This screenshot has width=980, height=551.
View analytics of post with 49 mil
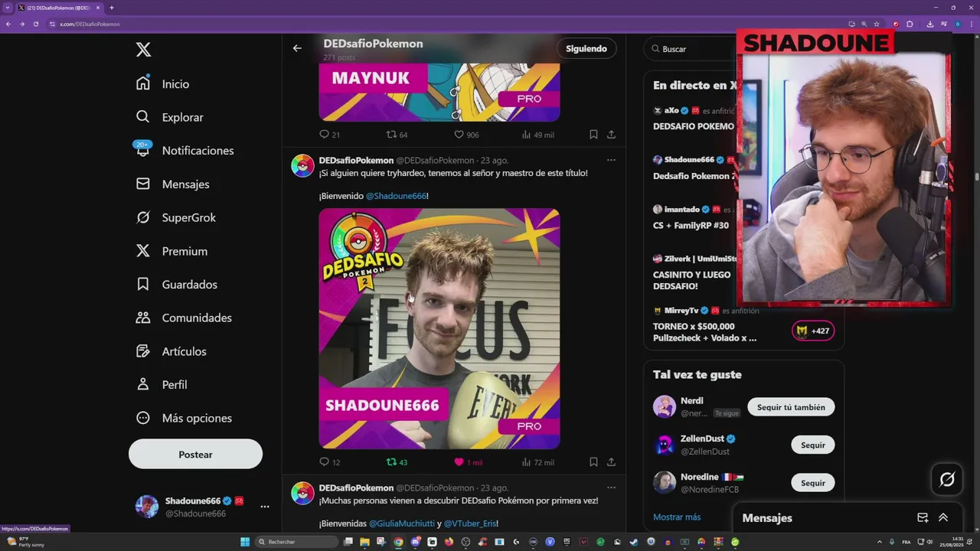coord(537,135)
